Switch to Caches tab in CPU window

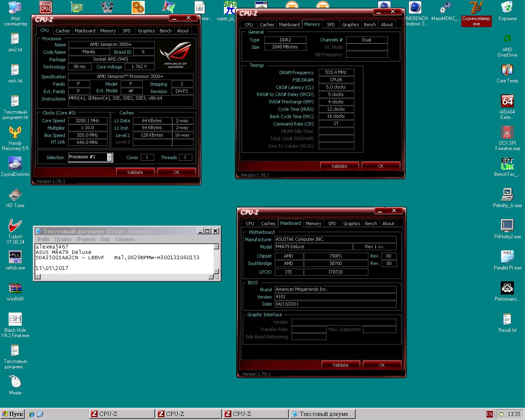[62, 31]
